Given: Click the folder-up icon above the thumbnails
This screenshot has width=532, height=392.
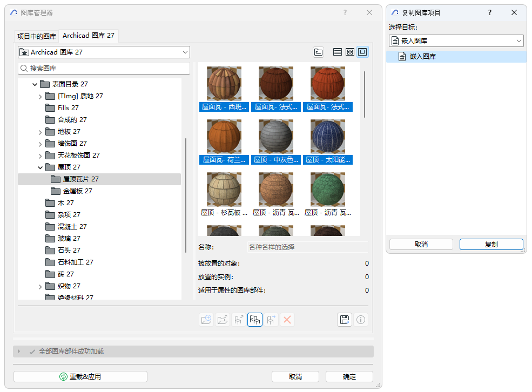Looking at the screenshot, I should point(318,52).
